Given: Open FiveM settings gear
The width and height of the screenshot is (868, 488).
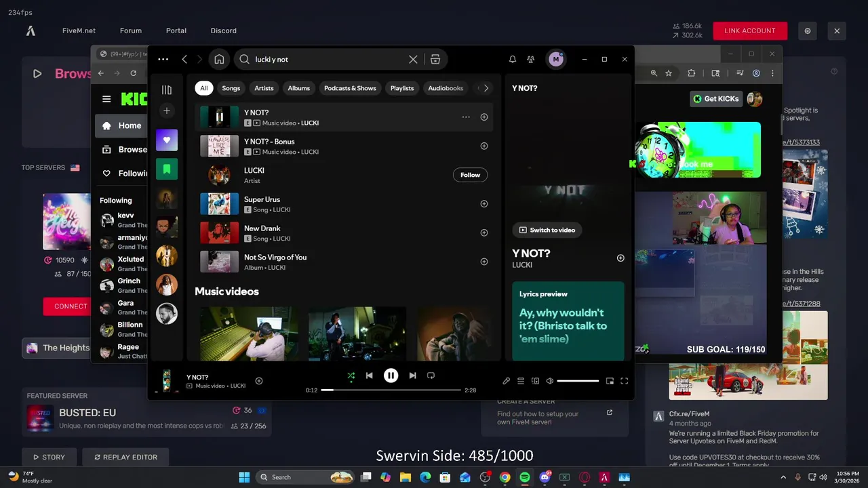Looking at the screenshot, I should pyautogui.click(x=807, y=30).
